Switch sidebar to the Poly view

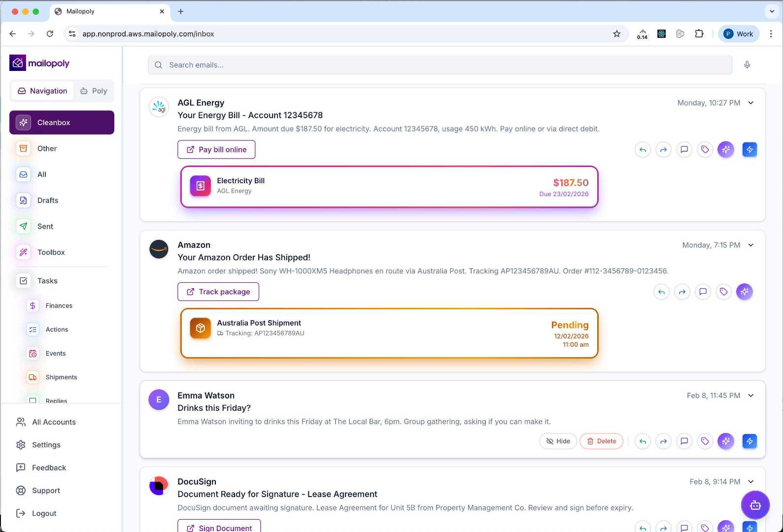[94, 91]
